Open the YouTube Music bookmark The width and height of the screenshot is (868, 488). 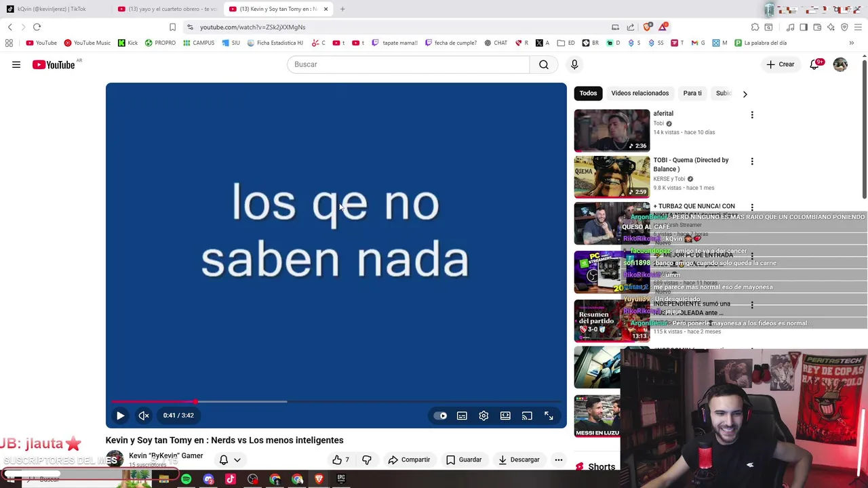pyautogui.click(x=87, y=43)
